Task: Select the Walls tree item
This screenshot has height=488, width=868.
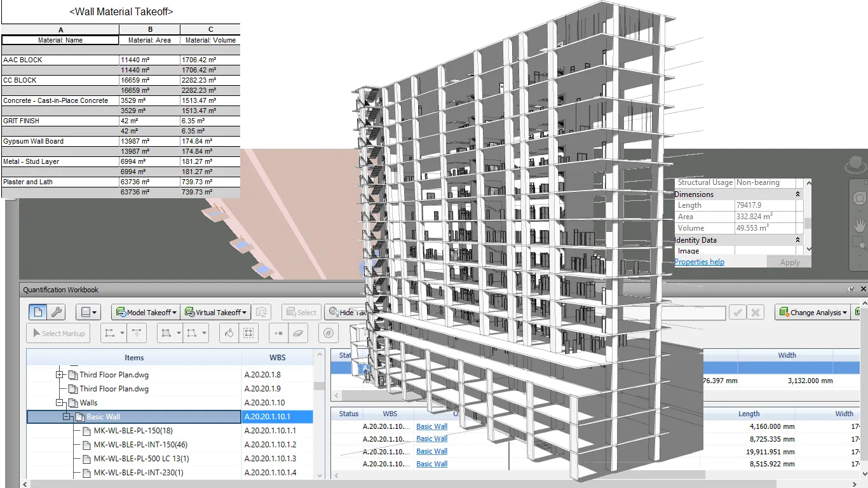Action: point(88,403)
